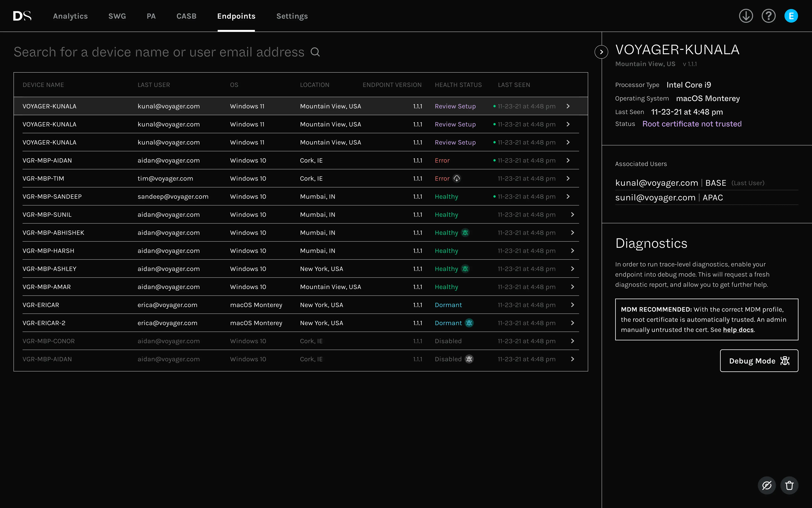Click the trash delete device icon
Screen dimensions: 812x508
tap(789, 485)
